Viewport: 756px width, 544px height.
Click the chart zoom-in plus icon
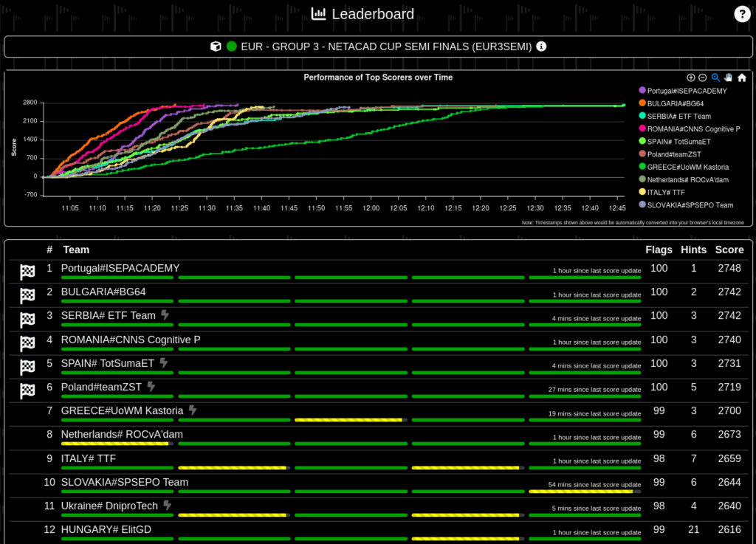(x=690, y=78)
